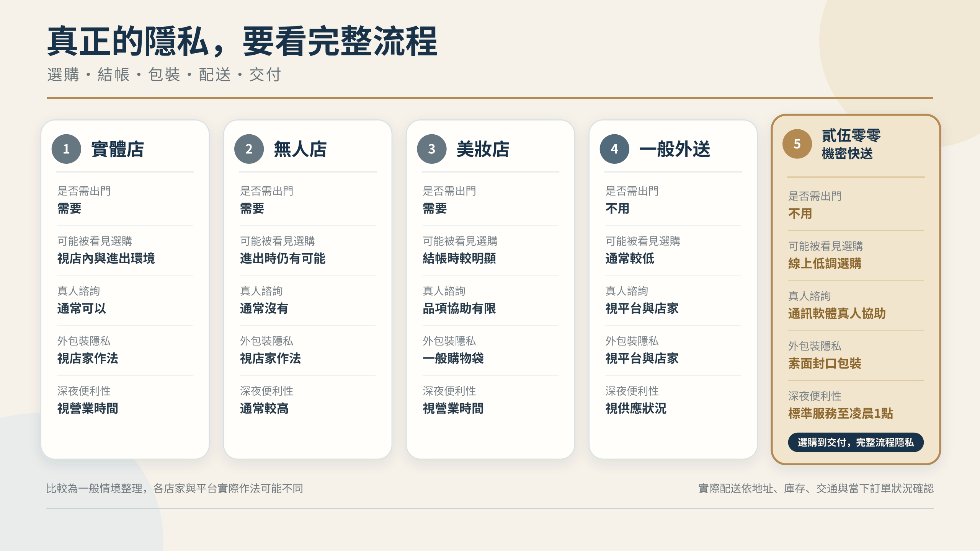980x551 pixels.
Task: Click 不用 in the 一般外送 card
Action: (617, 209)
